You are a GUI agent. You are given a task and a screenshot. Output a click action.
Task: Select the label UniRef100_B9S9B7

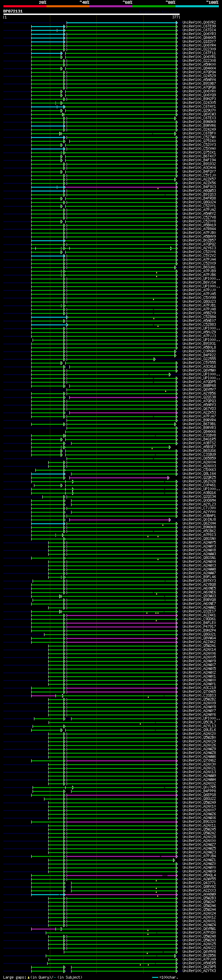(199, 84)
